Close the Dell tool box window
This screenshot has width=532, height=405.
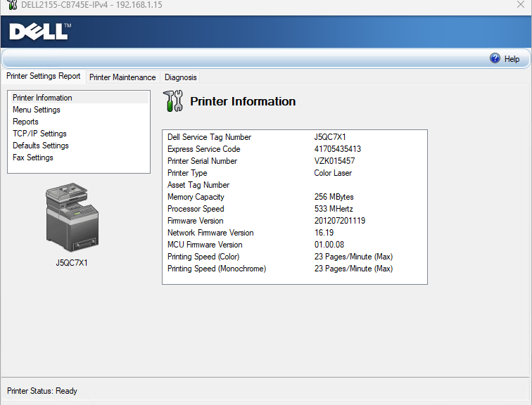(x=521, y=4)
